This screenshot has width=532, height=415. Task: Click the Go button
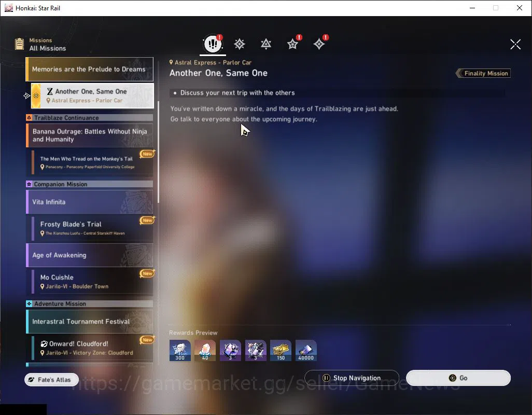[458, 378]
